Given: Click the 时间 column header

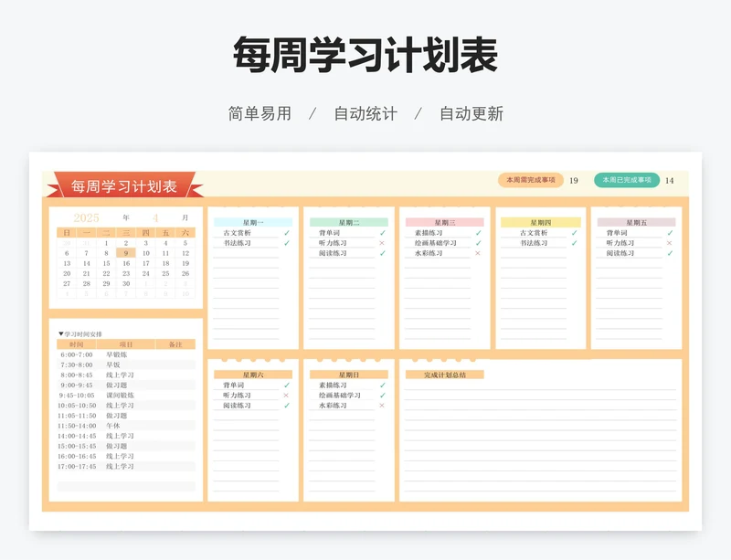Looking at the screenshot, I should click(77, 344).
